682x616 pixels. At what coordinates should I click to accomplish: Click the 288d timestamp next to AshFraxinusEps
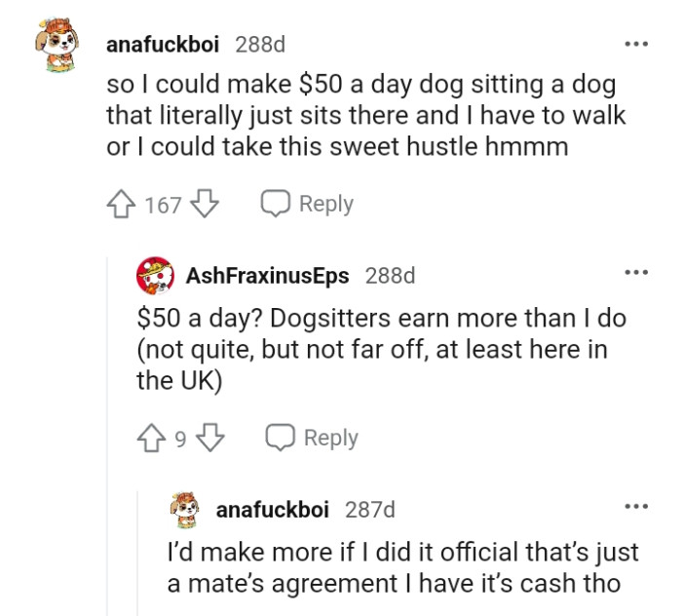390,276
